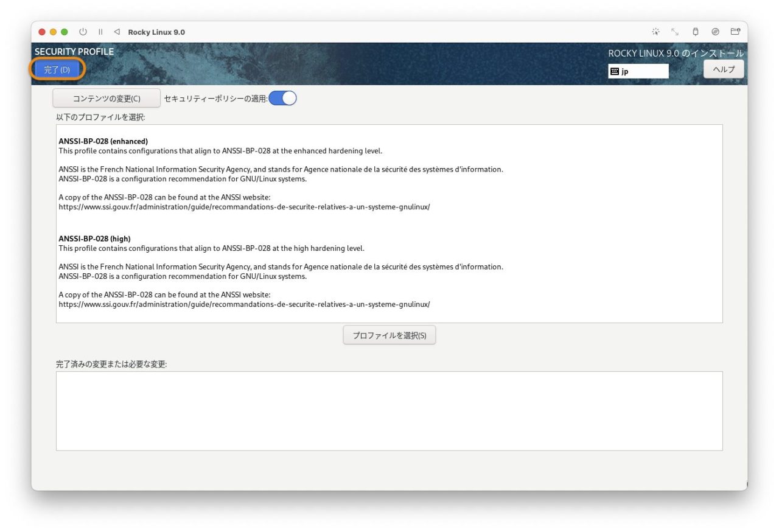Viewport: 779px width, 532px height.
Task: Pause the virtual machine using the pause icon
Action: (x=100, y=32)
